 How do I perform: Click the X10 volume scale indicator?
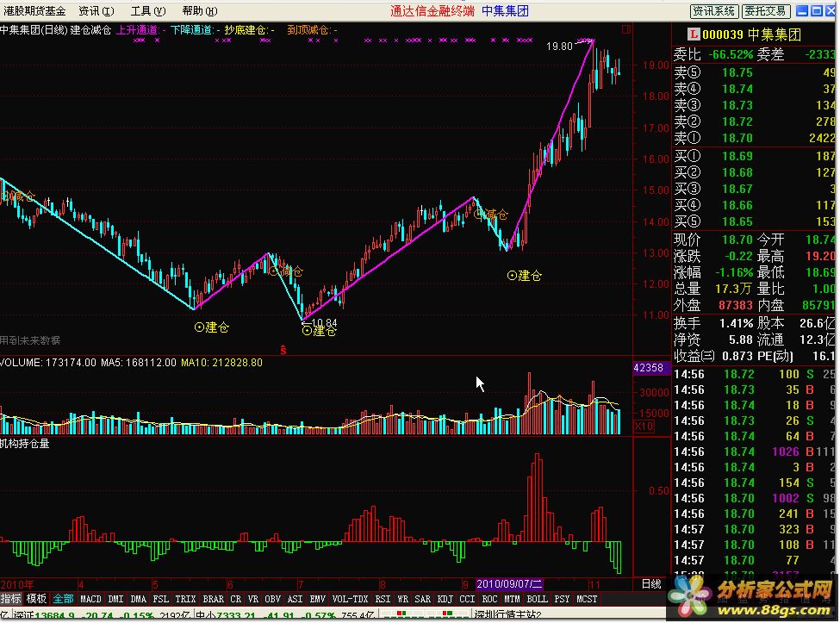click(x=644, y=427)
